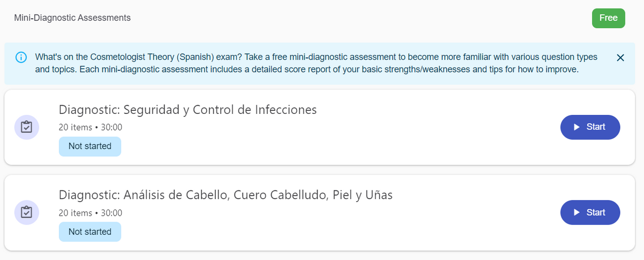
Task: Start the Seguridad y Control de Infecciones diagnostic
Action: click(590, 127)
